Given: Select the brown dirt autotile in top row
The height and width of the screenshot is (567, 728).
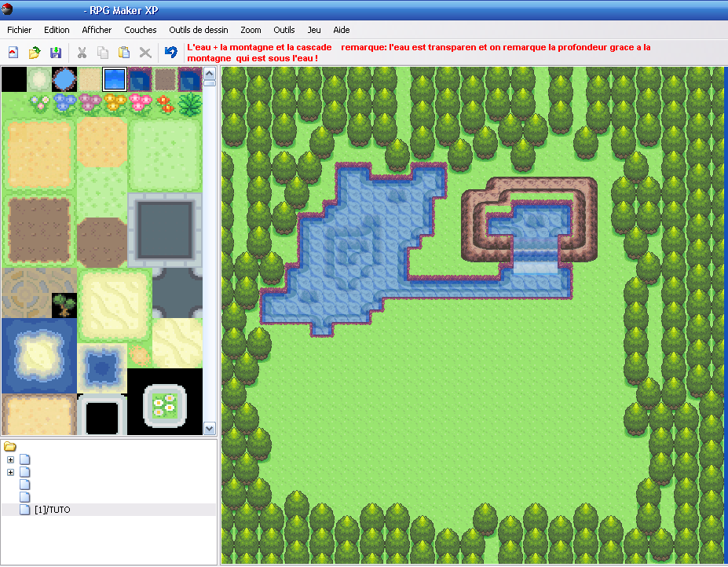Looking at the screenshot, I should click(164, 79).
